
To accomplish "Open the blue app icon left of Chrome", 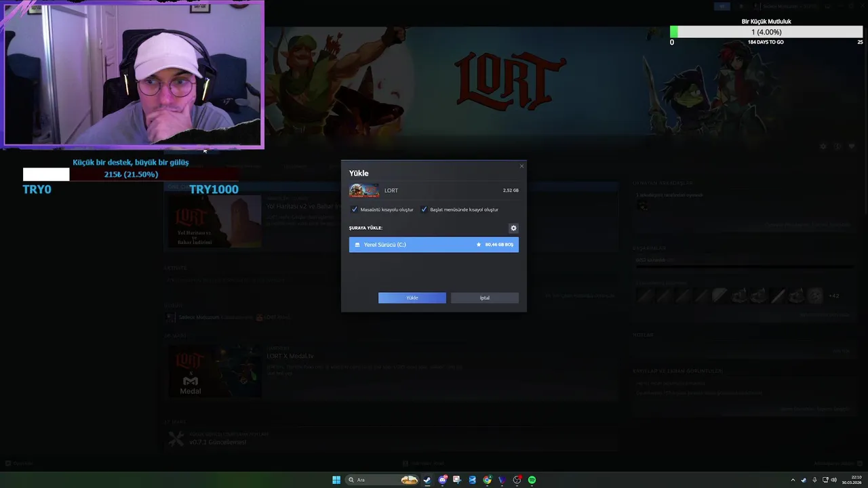I will [x=472, y=480].
